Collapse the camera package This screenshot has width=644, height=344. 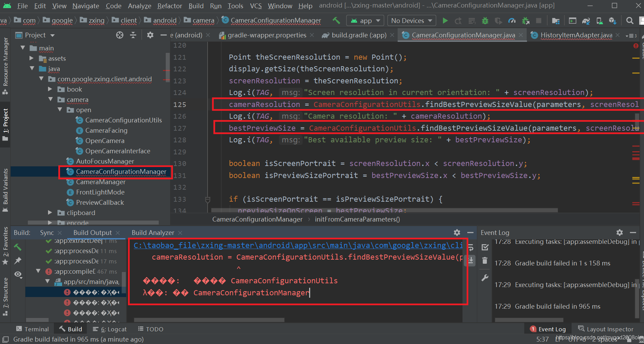click(x=50, y=99)
